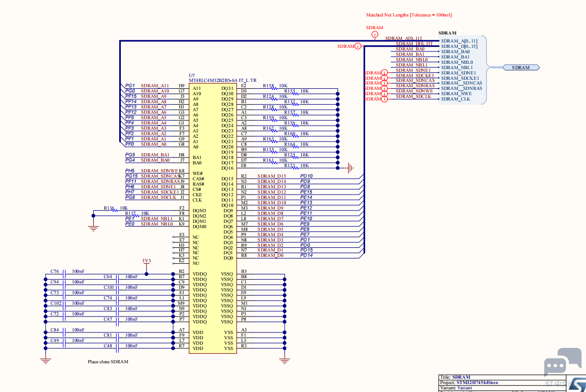The height and width of the screenshot is (392, 586).
Task: Click pin name NU on U7
Action: point(196,263)
